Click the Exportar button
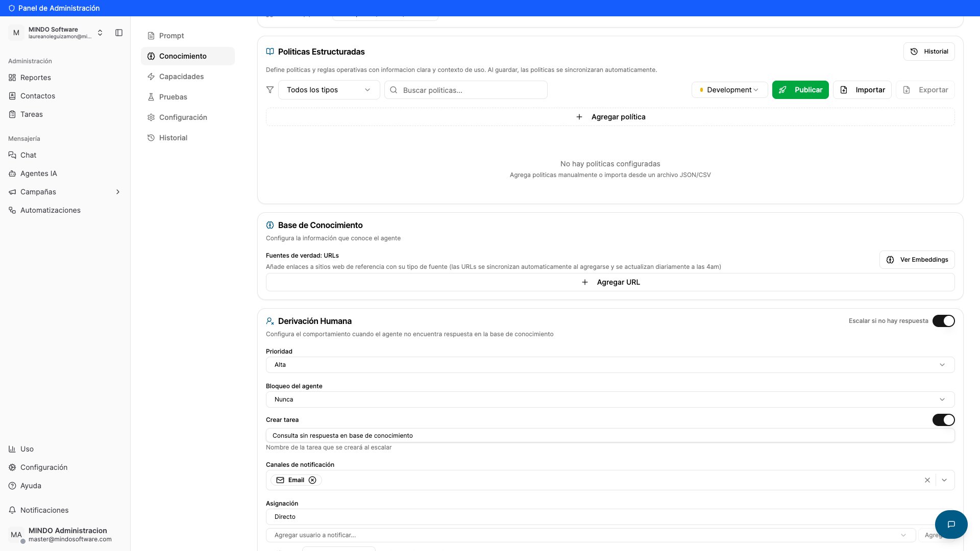Image resolution: width=980 pixels, height=551 pixels. (925, 90)
